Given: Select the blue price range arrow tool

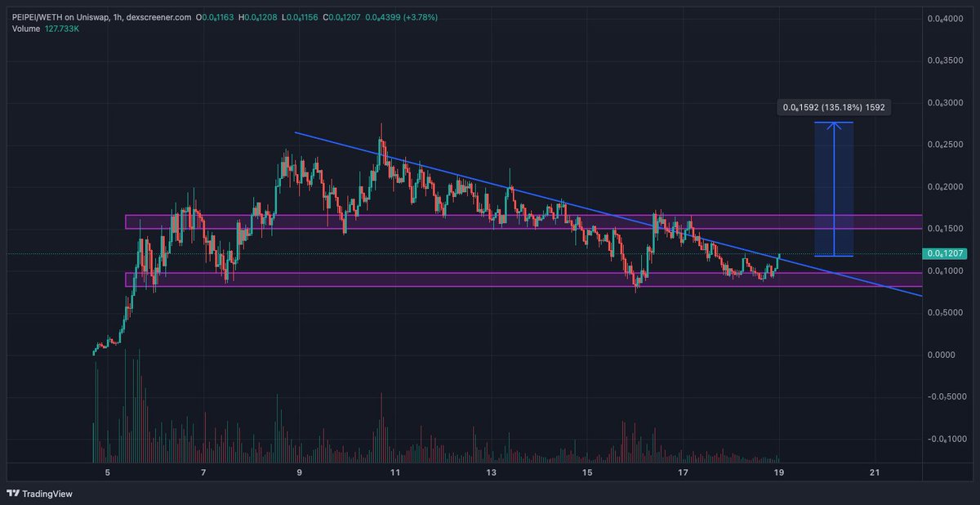Looking at the screenshot, I should click(x=834, y=189).
